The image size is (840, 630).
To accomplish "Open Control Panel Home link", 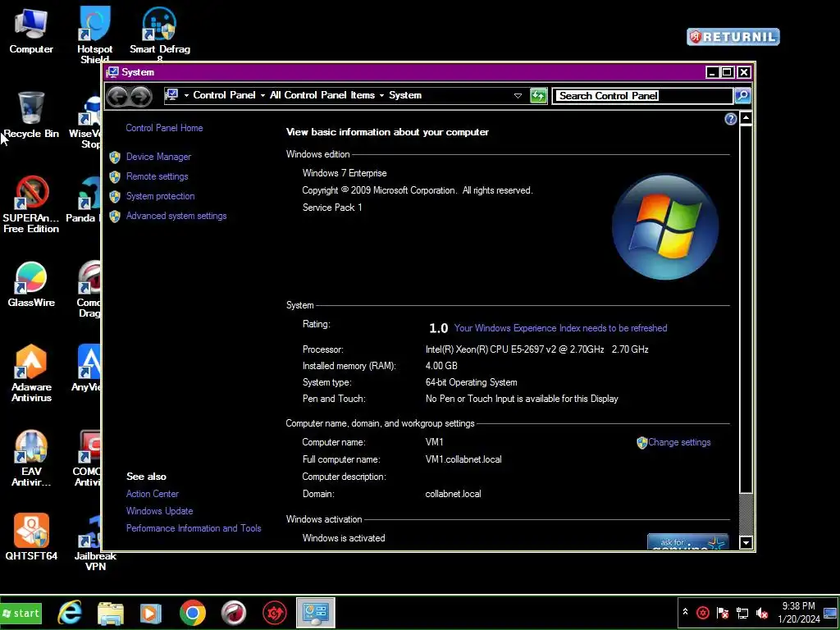I will tap(164, 128).
